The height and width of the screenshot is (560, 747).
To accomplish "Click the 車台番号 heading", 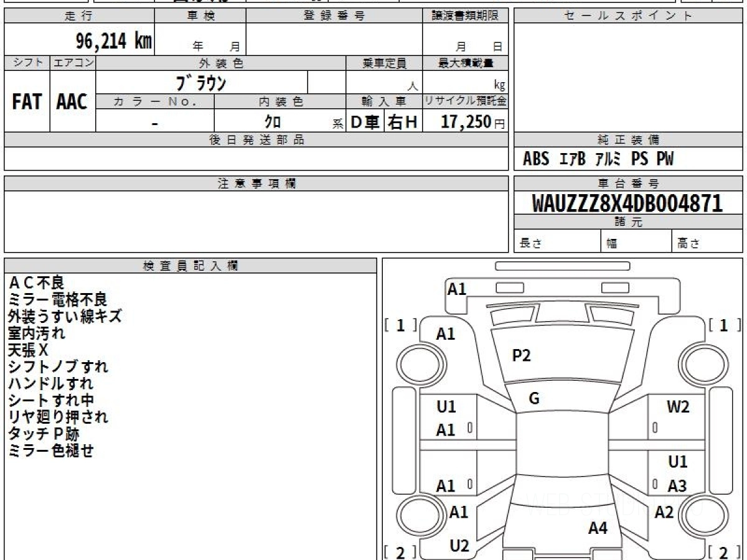I will tap(628, 184).
